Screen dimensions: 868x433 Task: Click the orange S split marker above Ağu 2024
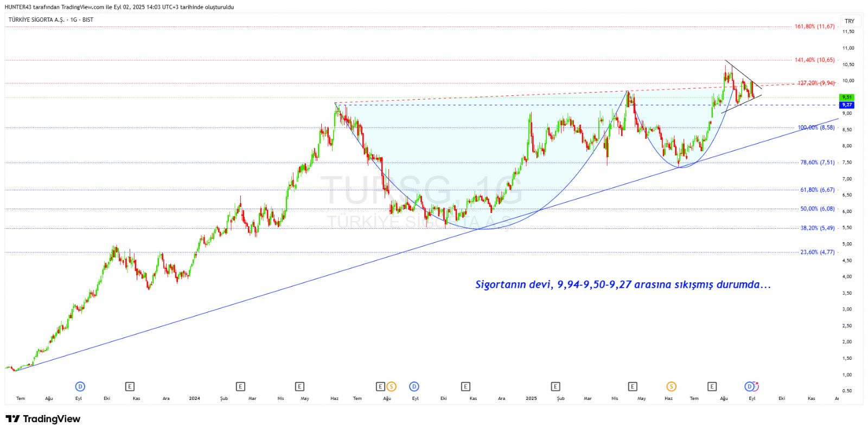(391, 386)
